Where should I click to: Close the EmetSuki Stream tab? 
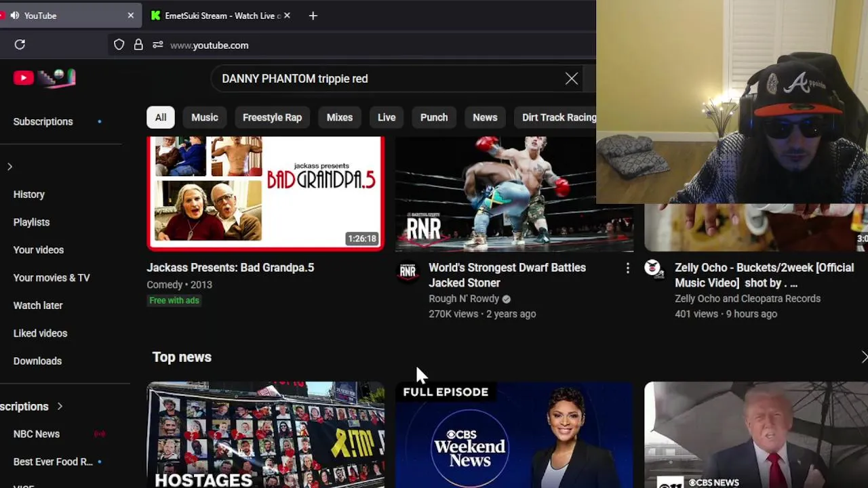[x=287, y=16]
